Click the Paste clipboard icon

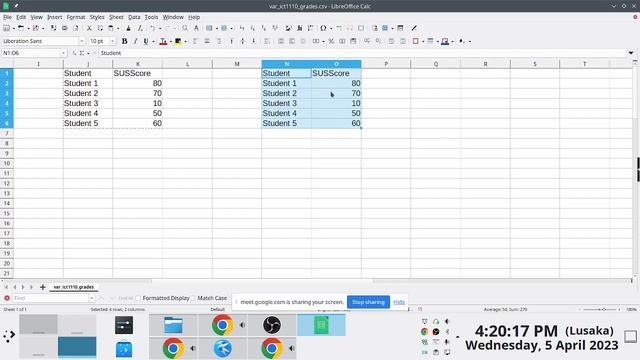pos(111,28)
